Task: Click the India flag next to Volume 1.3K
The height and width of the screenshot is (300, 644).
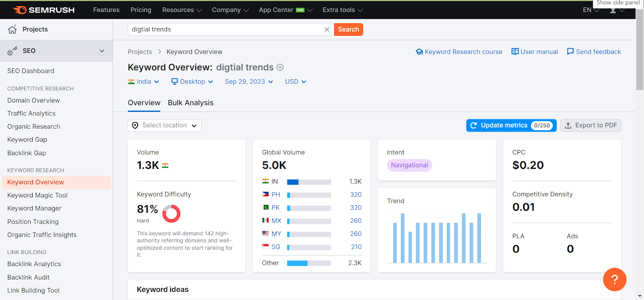Action: point(165,165)
